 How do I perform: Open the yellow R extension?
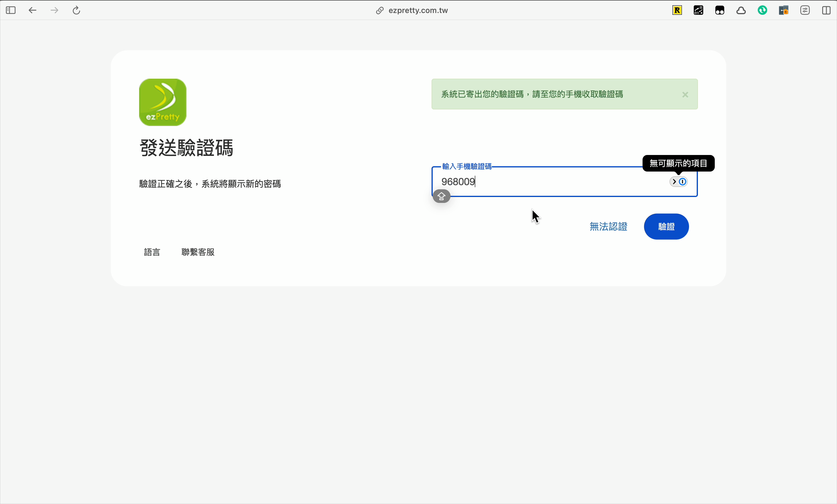[677, 10]
